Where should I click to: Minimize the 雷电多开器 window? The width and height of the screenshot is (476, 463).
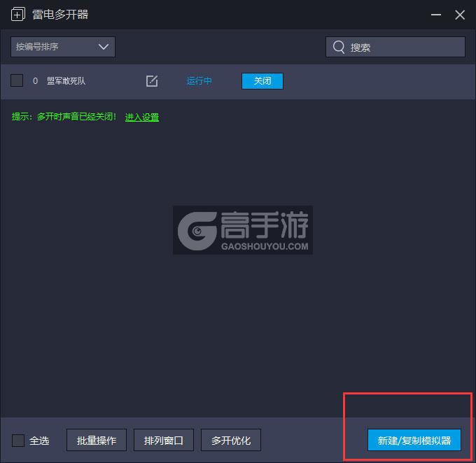click(436, 15)
